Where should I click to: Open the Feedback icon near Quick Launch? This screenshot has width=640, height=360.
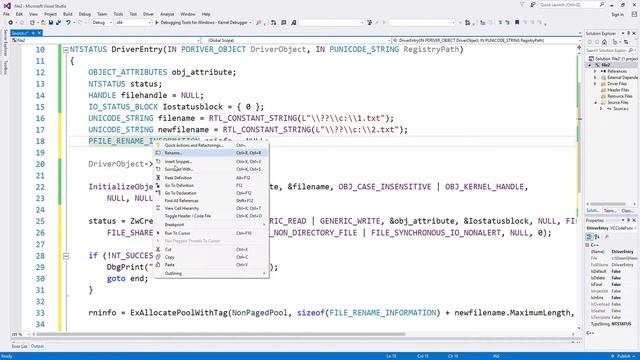point(533,5)
